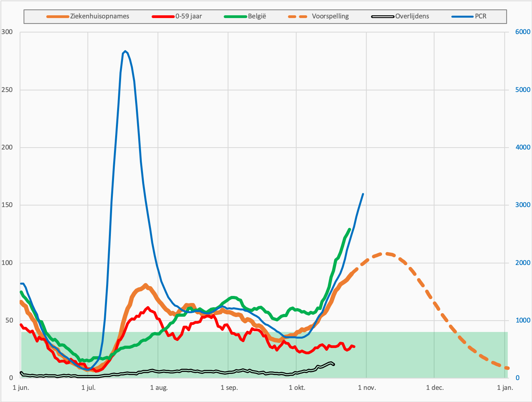
Task: Click the orange Ziekenhuisopnames legend line swatch
Action: [x=58, y=16]
